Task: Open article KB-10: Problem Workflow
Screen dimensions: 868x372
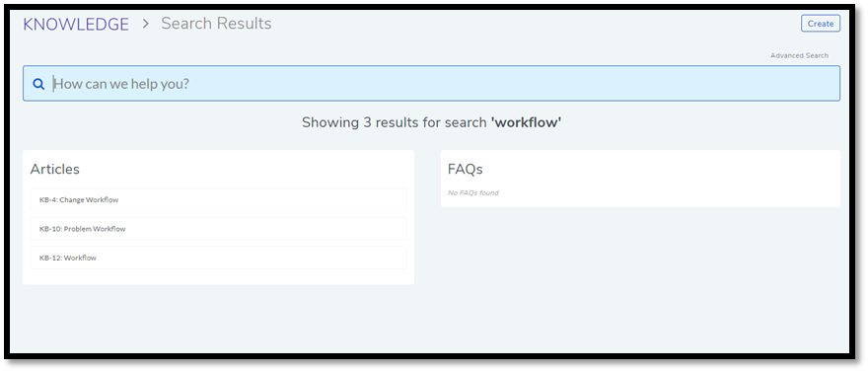Action: click(x=218, y=229)
